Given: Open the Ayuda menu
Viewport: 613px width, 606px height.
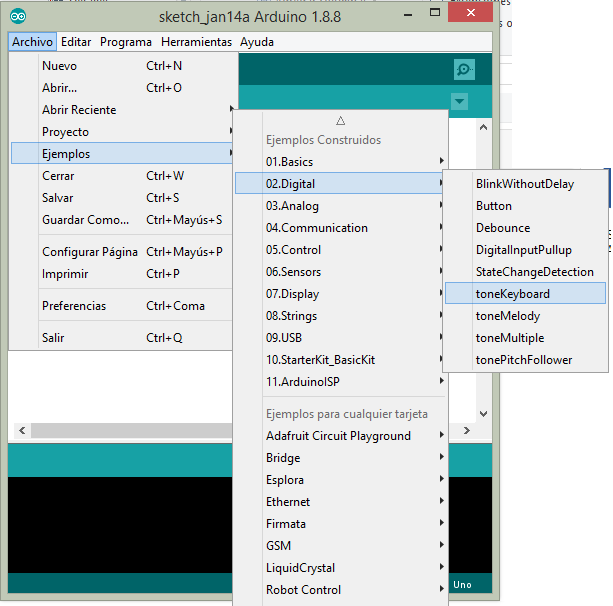Looking at the screenshot, I should pyautogui.click(x=256, y=42).
